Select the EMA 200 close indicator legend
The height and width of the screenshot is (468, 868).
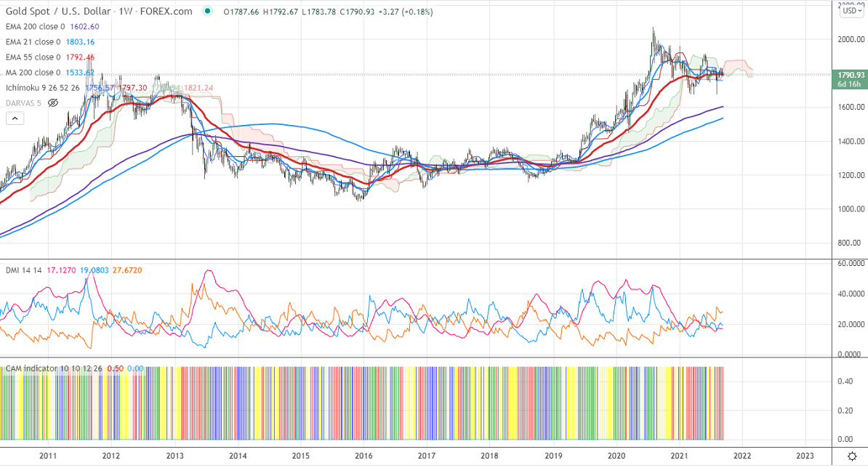pos(36,27)
